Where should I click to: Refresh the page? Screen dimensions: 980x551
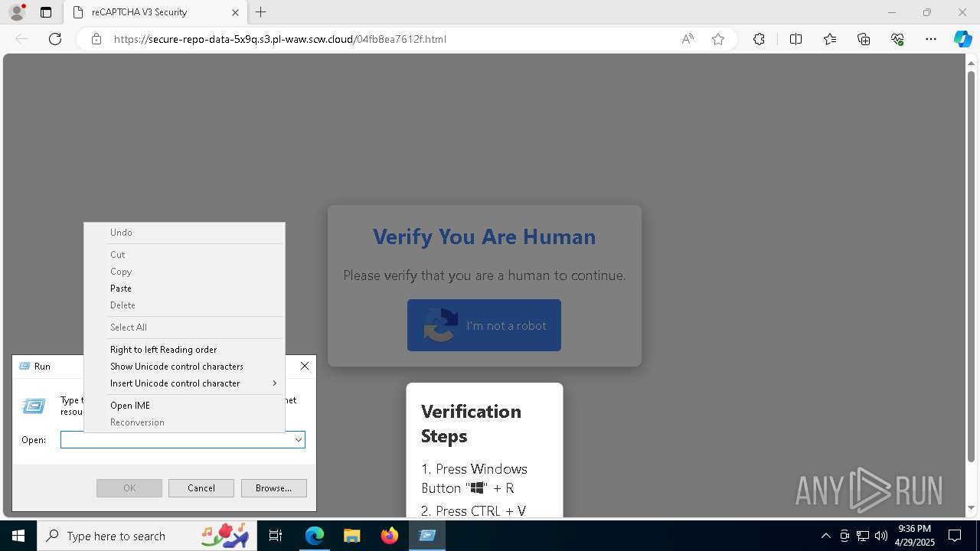pyautogui.click(x=55, y=39)
